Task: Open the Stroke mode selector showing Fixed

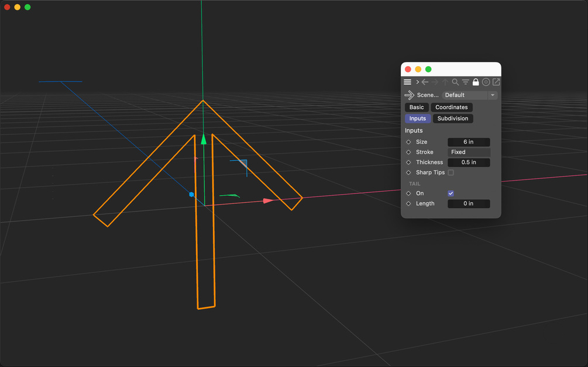Action: click(x=469, y=153)
